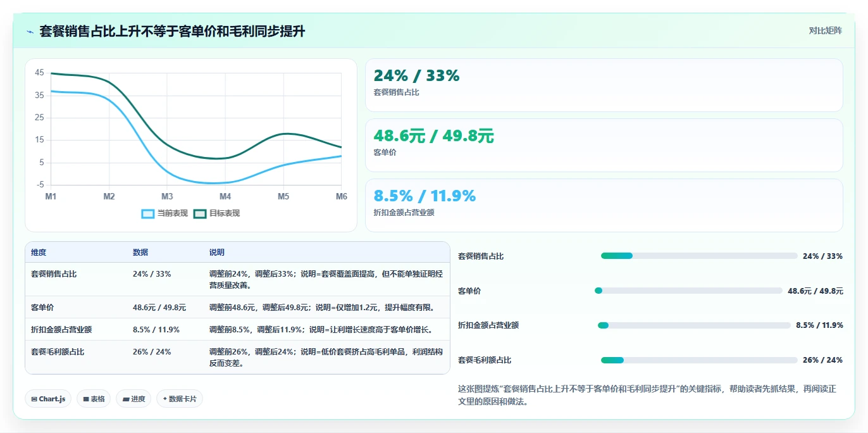
Task: Click the explanation starting 调整前26%
Action: click(x=326, y=357)
